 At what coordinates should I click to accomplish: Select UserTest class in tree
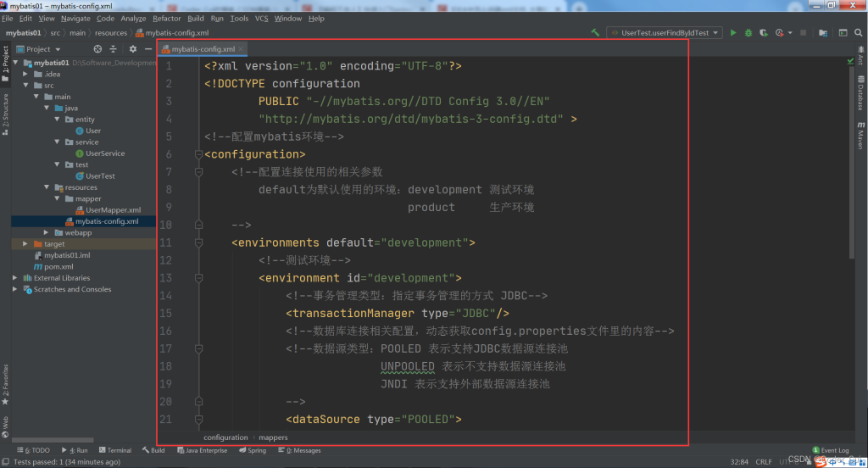100,176
